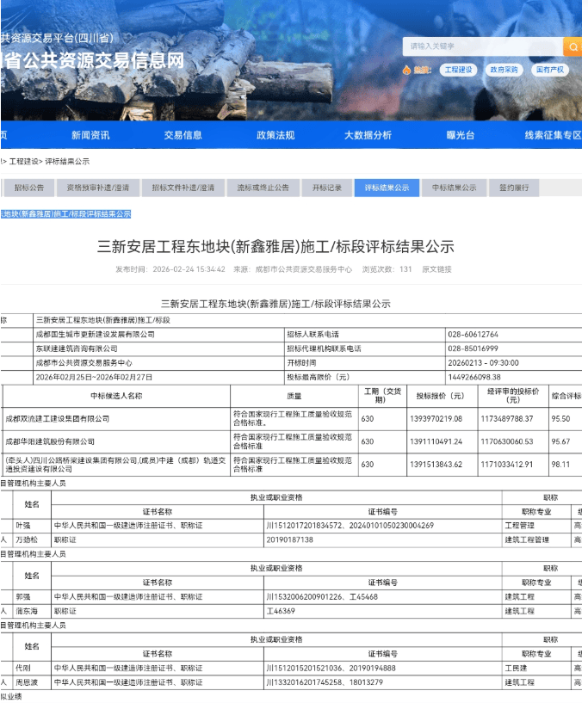Click the flame hot-search icon

tap(407, 70)
